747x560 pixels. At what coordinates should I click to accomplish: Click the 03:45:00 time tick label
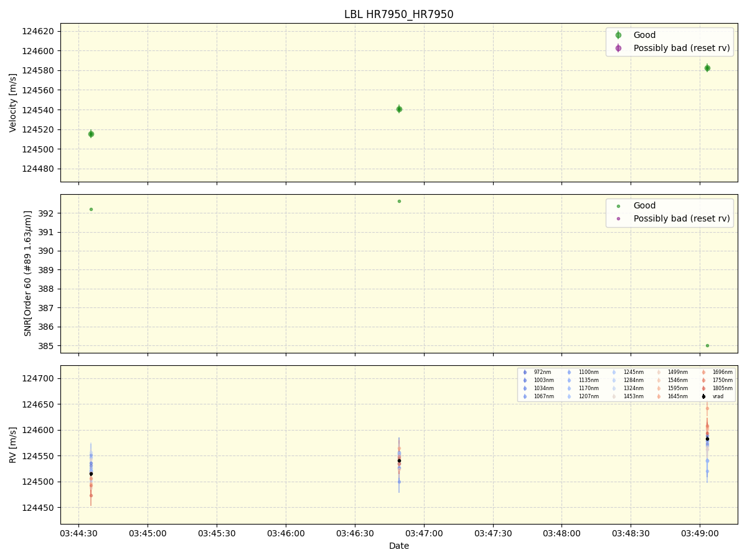coord(148,533)
